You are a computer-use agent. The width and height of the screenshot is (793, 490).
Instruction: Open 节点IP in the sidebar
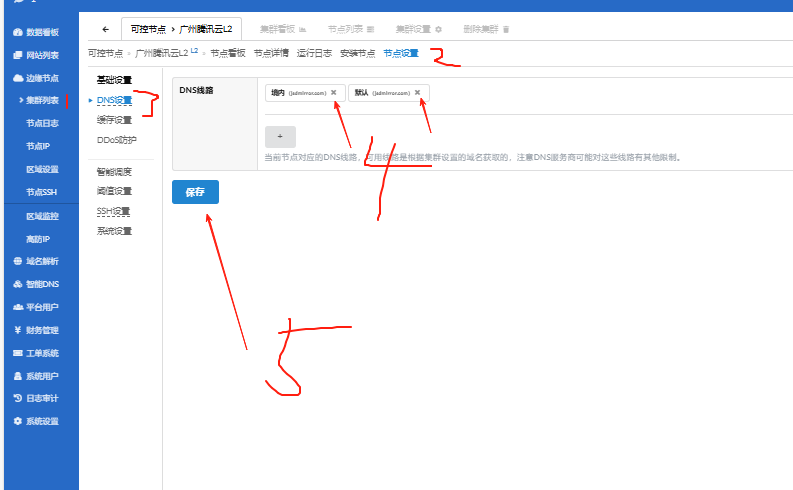tap(38, 146)
